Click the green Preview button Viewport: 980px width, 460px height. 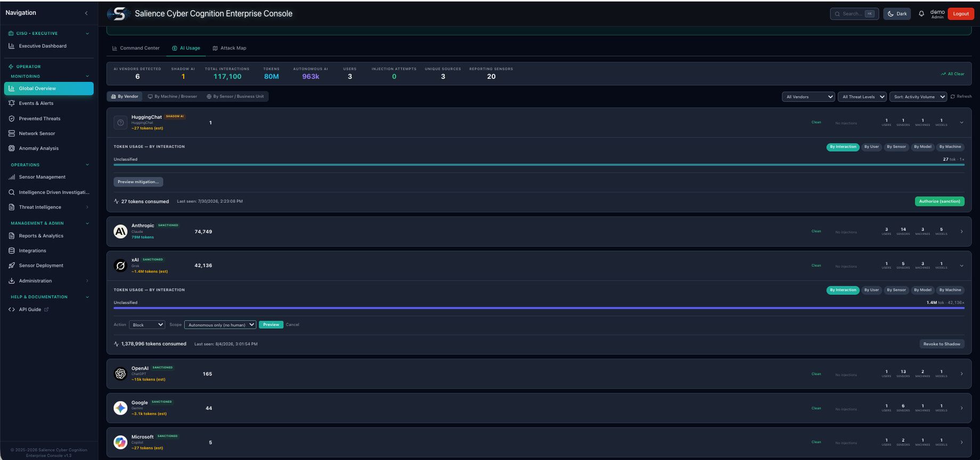click(271, 325)
